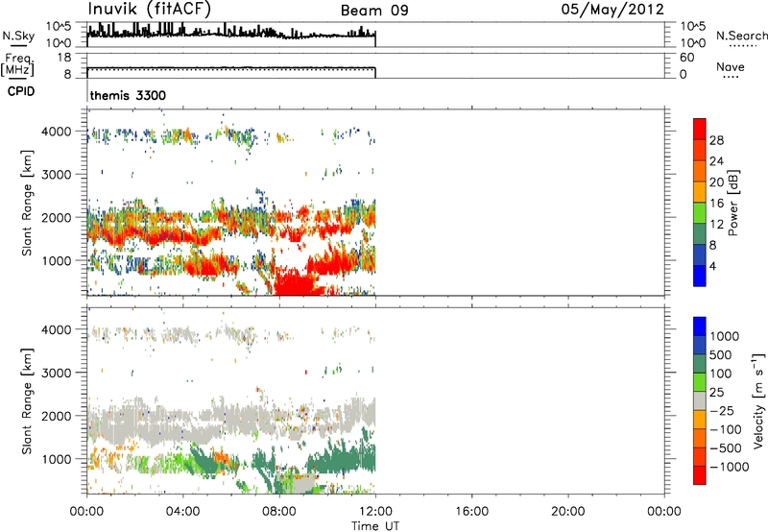The height and width of the screenshot is (532, 768).
Task: Pick the light green 12–16 dB power swatch
Action: point(700,213)
